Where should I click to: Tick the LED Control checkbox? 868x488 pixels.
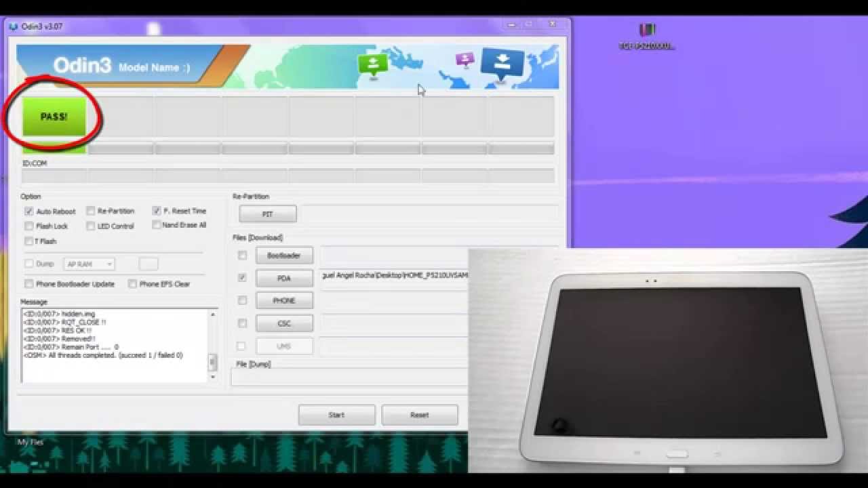point(90,226)
